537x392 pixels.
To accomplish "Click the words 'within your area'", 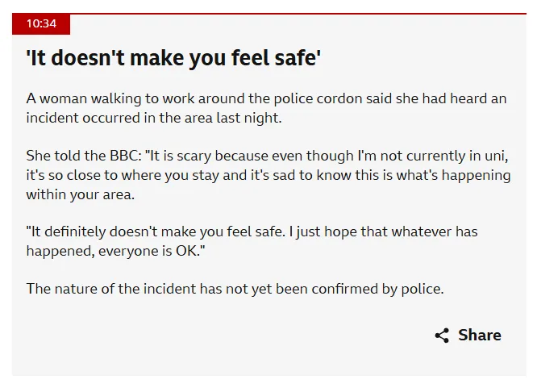I will pos(79,194).
